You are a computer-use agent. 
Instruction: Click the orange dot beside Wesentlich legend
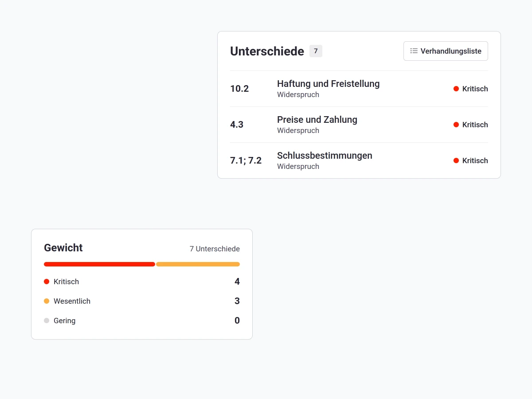pos(47,301)
